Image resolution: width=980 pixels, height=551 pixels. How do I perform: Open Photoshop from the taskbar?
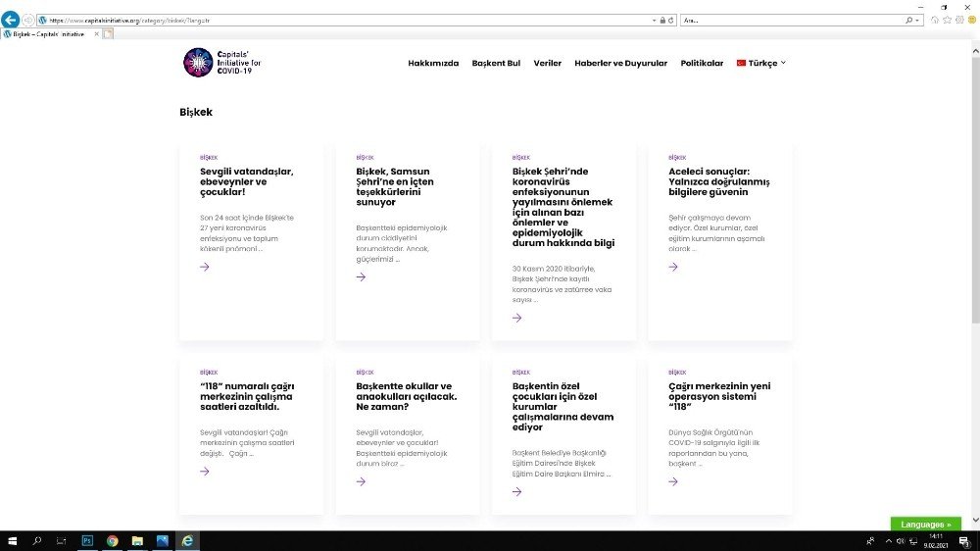point(86,540)
